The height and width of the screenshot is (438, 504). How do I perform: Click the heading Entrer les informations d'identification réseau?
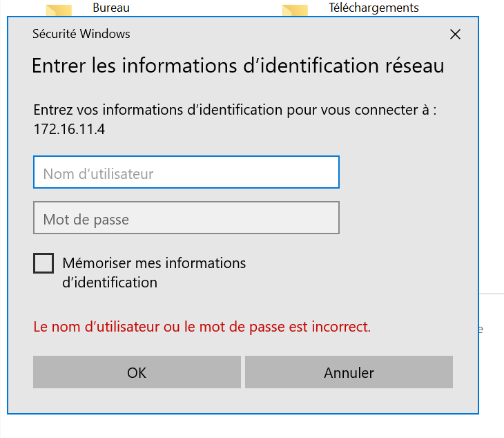coord(238,66)
